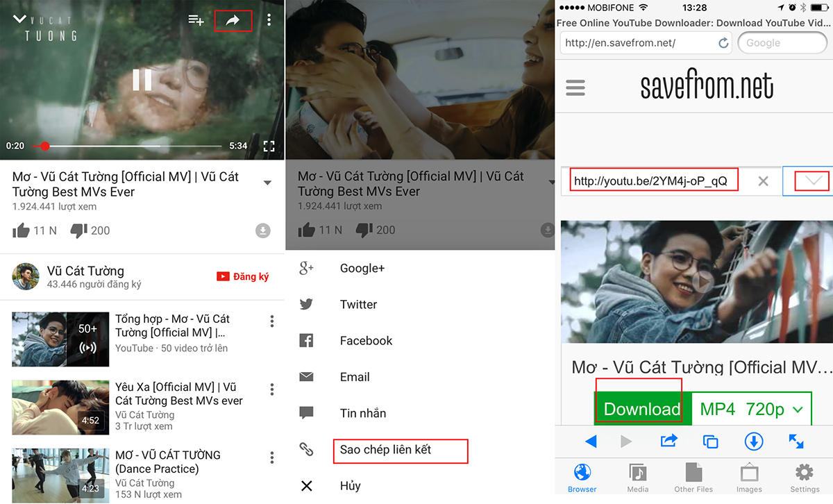Choose Sao chép liên kết to copy link
Viewport: 833px width, 504px height.
385,449
